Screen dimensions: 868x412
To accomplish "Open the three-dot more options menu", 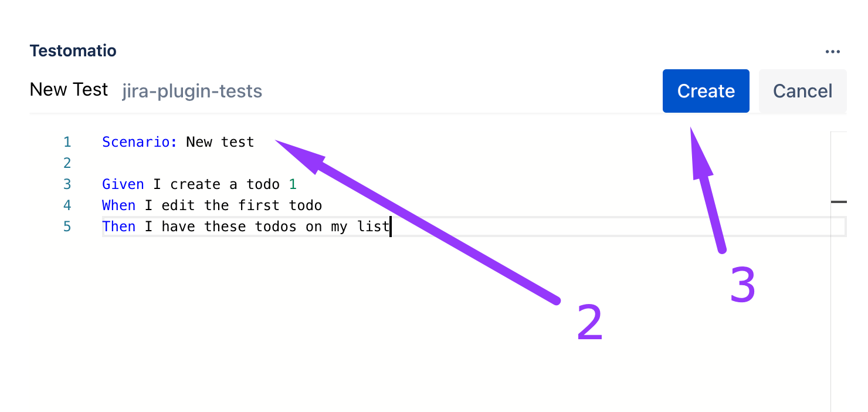I will coord(832,52).
